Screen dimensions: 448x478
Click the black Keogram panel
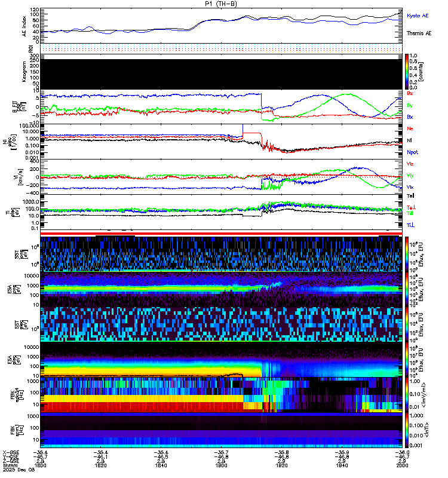(x=221, y=74)
